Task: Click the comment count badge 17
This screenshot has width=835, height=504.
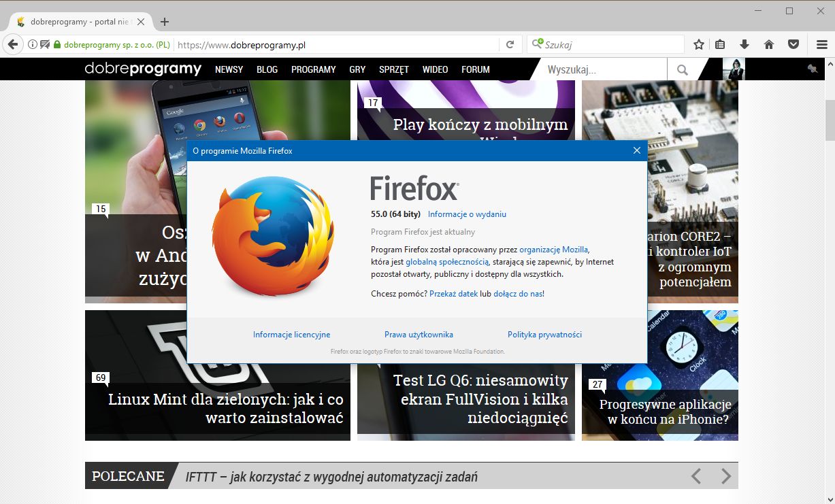Action: click(x=373, y=103)
